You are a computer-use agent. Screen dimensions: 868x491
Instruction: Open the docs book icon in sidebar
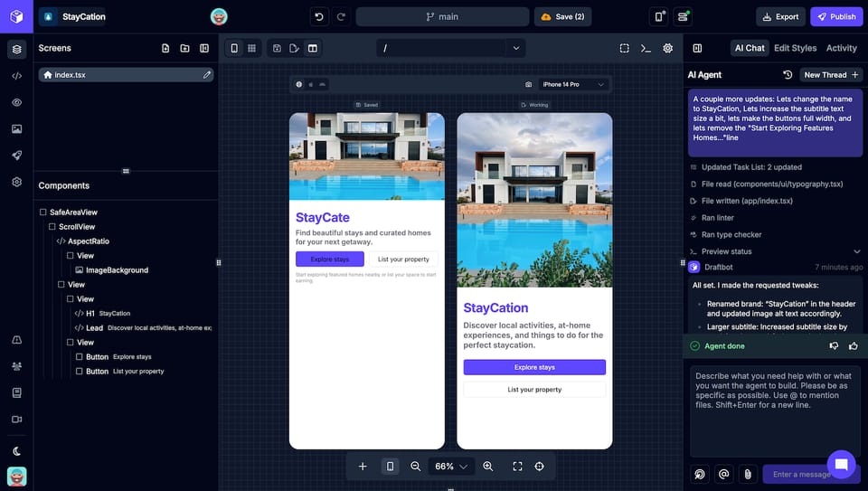click(x=16, y=393)
